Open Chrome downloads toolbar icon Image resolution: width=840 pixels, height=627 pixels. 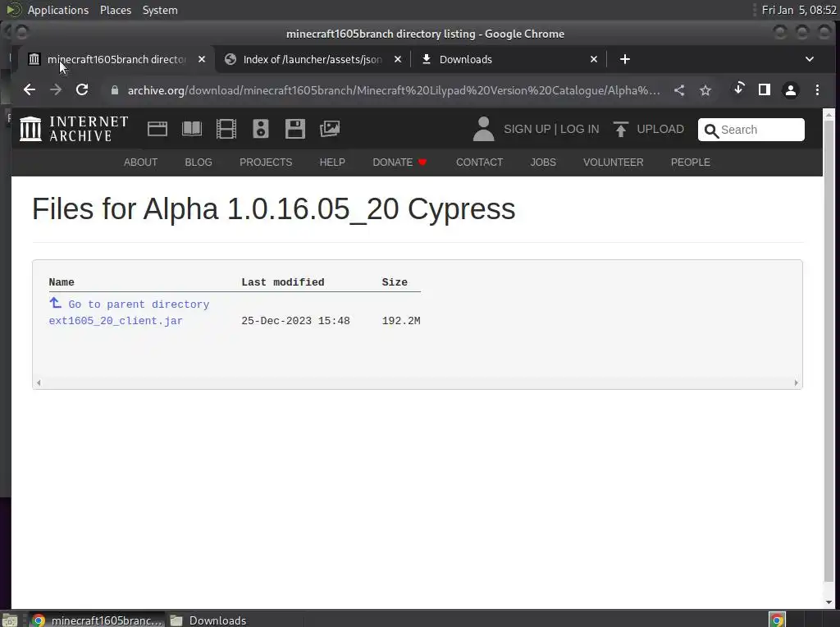739,89
